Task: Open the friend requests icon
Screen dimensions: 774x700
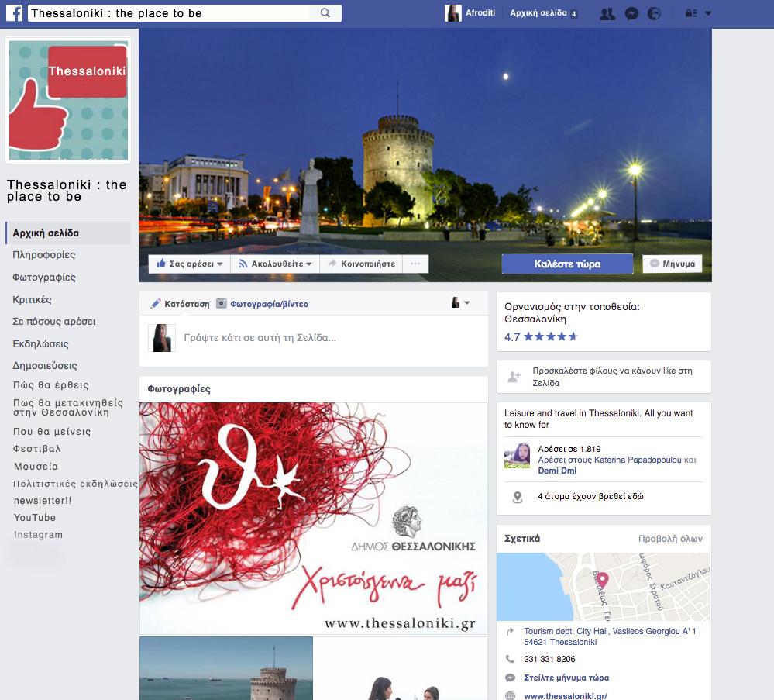Action: point(607,14)
